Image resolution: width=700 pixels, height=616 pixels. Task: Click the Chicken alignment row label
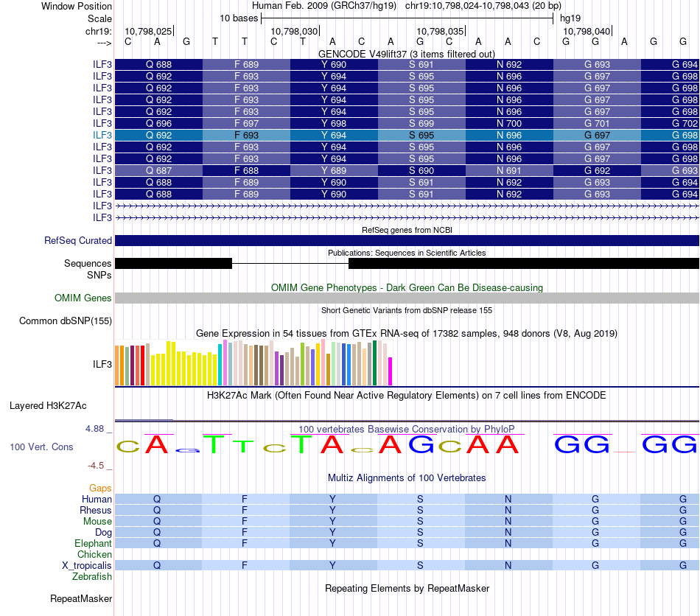tap(94, 554)
